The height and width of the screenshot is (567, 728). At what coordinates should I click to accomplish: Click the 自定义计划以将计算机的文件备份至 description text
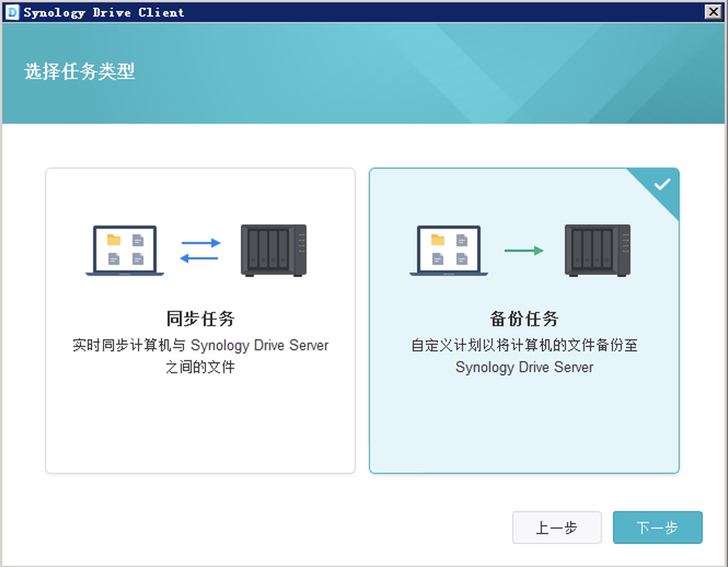click(524, 345)
